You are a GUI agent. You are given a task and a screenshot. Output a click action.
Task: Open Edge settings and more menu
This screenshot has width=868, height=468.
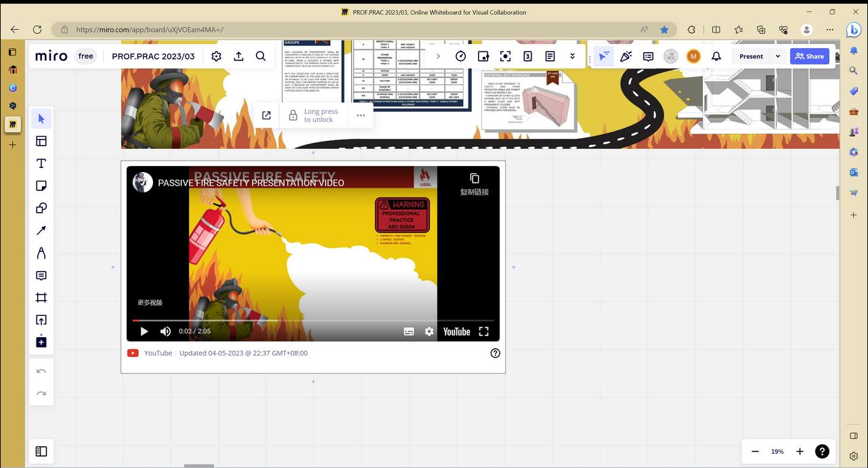tap(829, 30)
